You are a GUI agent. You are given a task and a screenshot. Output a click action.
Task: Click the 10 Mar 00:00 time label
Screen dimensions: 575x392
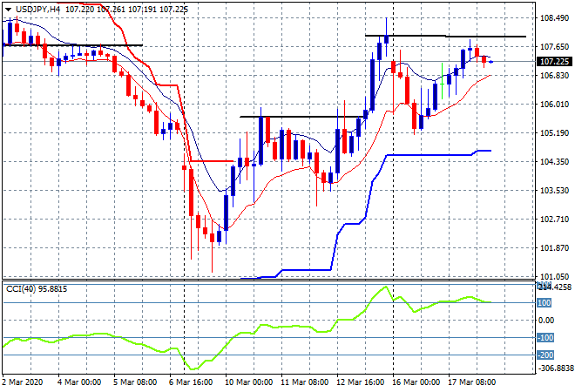click(x=248, y=382)
